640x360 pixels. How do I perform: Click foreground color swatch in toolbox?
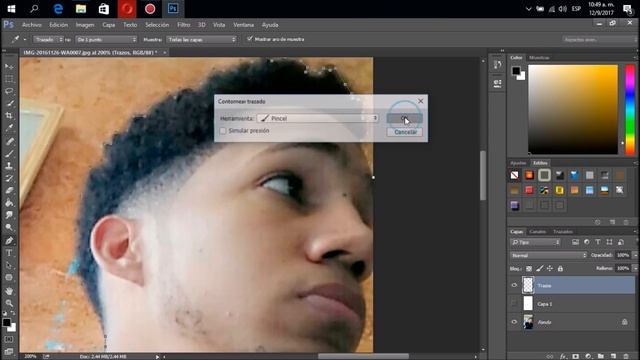click(7, 322)
